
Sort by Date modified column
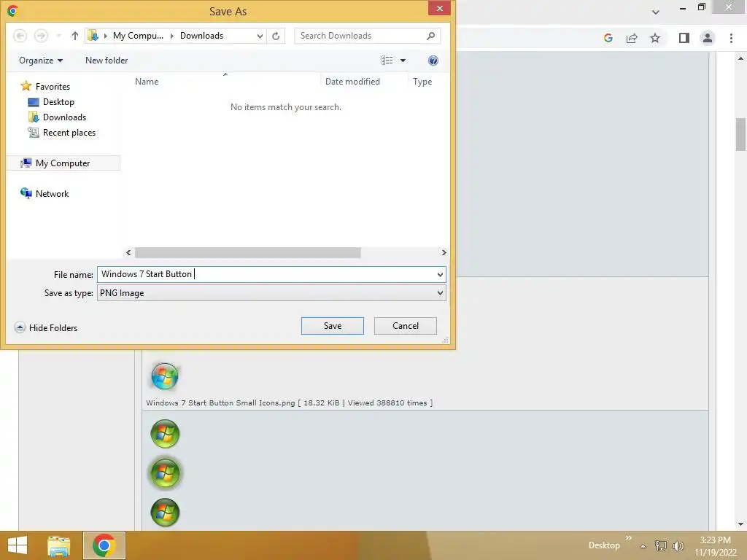pyautogui.click(x=352, y=82)
